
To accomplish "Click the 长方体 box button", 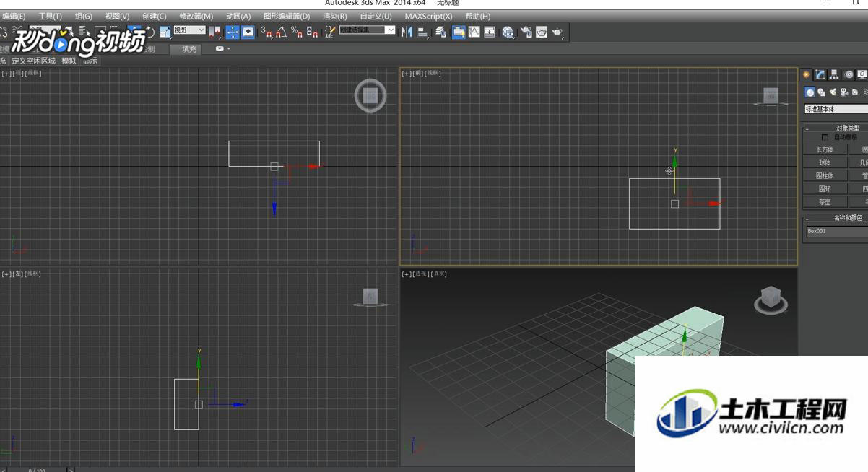I will click(824, 149).
